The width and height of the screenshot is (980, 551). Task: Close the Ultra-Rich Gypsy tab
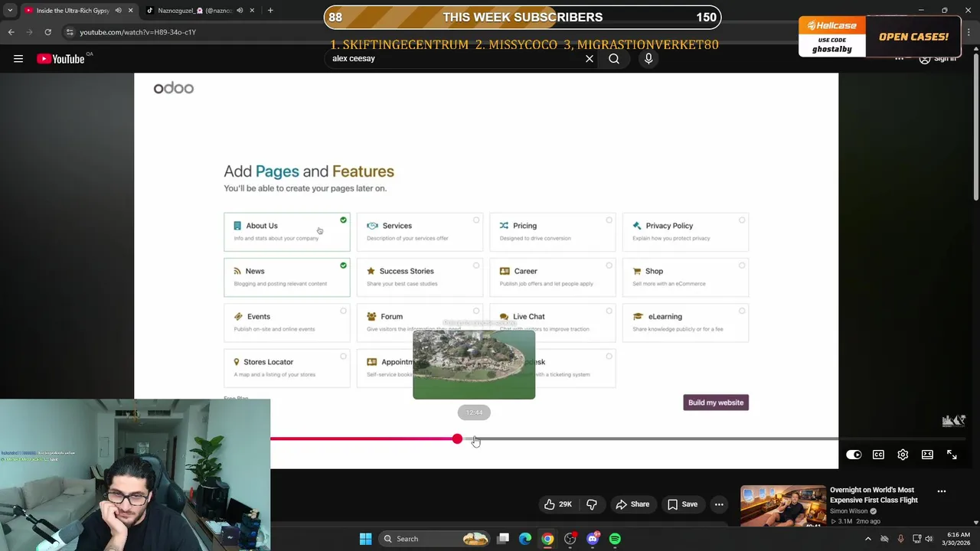(x=130, y=11)
